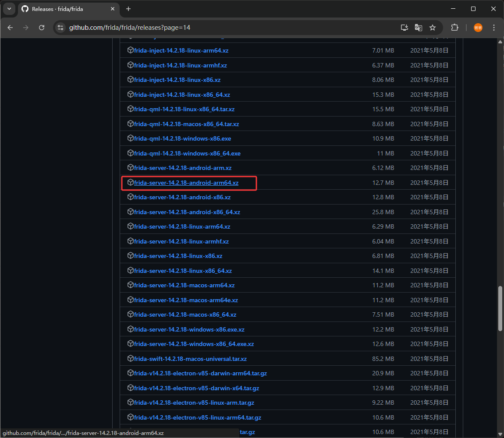This screenshot has height=438, width=504.
Task: Click package icon beside frida-qml-14.2.18-windows-x86.exe
Action: [130, 138]
